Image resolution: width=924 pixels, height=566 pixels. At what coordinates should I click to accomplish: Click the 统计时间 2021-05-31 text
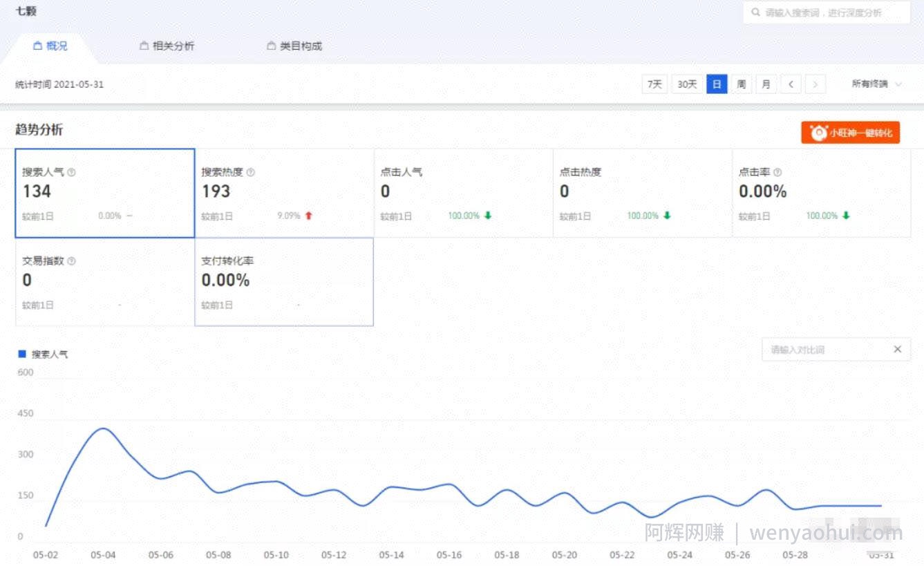pyautogui.click(x=59, y=84)
